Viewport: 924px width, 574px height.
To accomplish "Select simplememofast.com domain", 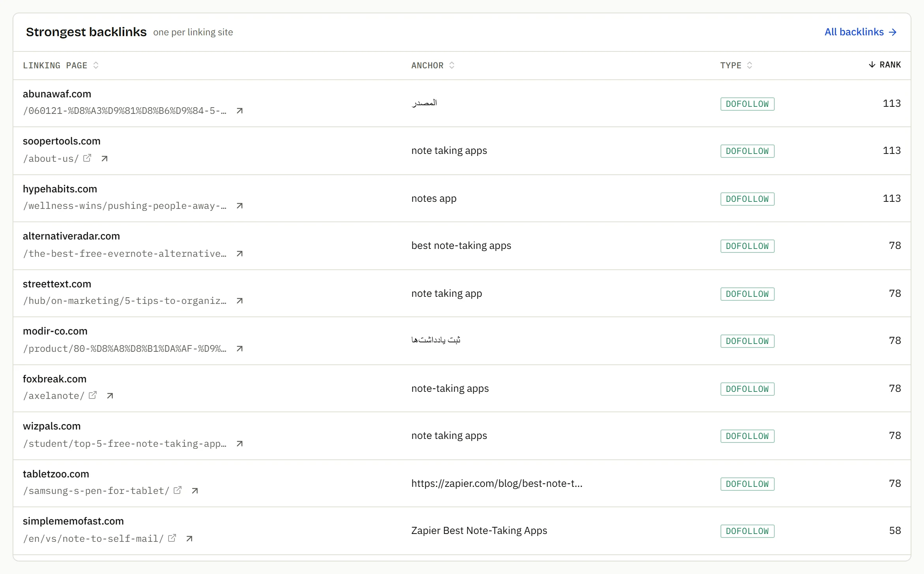I will 73,521.
